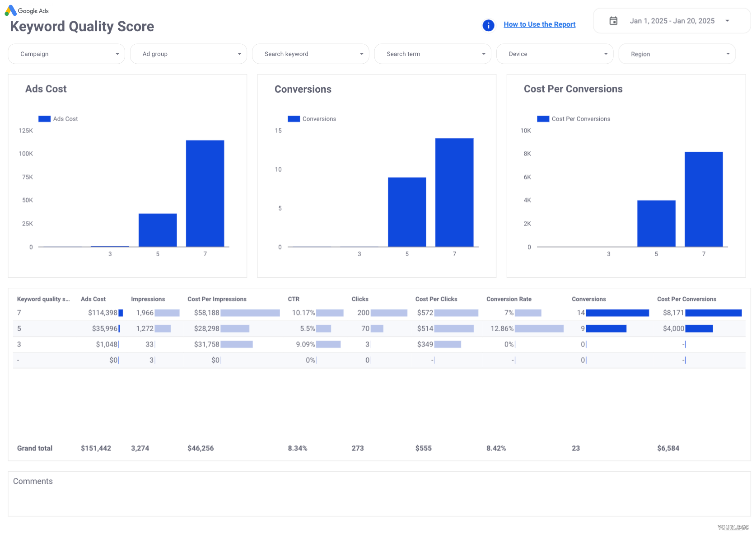Click inside the Comments box
The image size is (756, 534).
coord(378,497)
